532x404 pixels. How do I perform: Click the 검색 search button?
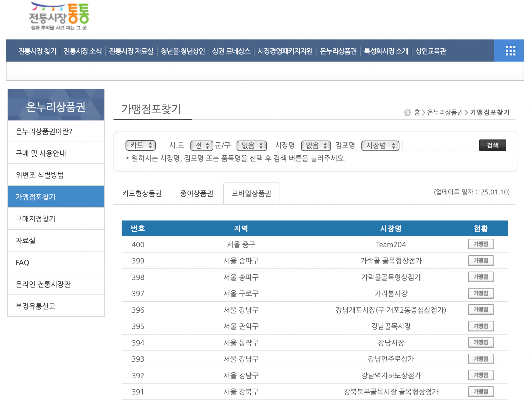pos(493,145)
